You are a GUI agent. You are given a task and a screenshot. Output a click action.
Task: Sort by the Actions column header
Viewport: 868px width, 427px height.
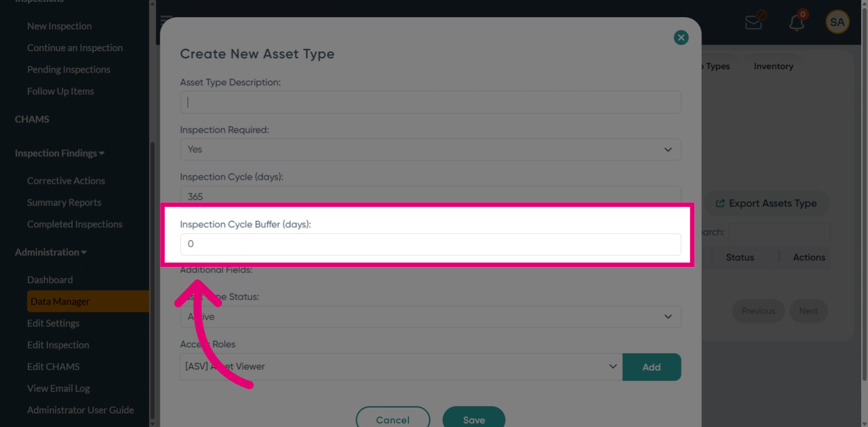[809, 257]
